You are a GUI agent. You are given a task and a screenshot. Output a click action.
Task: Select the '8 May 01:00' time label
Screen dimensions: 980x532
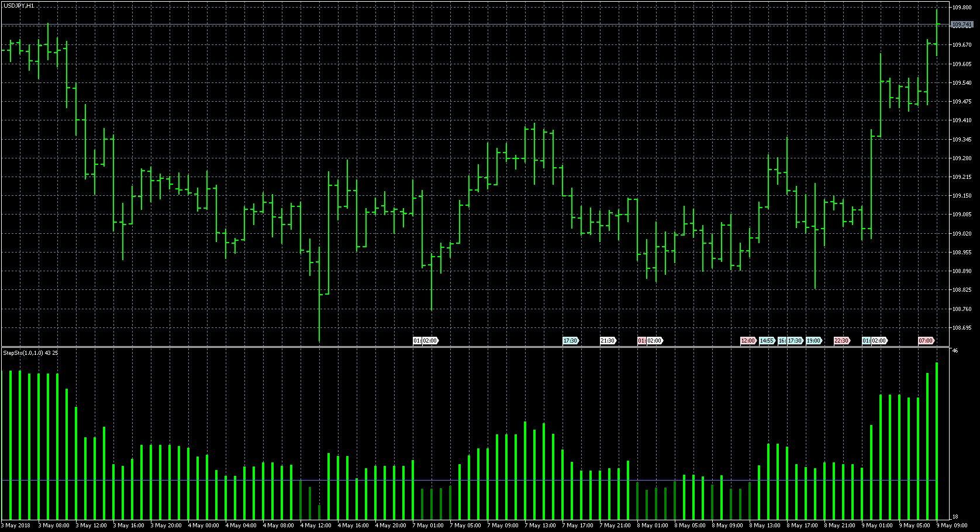653,526
